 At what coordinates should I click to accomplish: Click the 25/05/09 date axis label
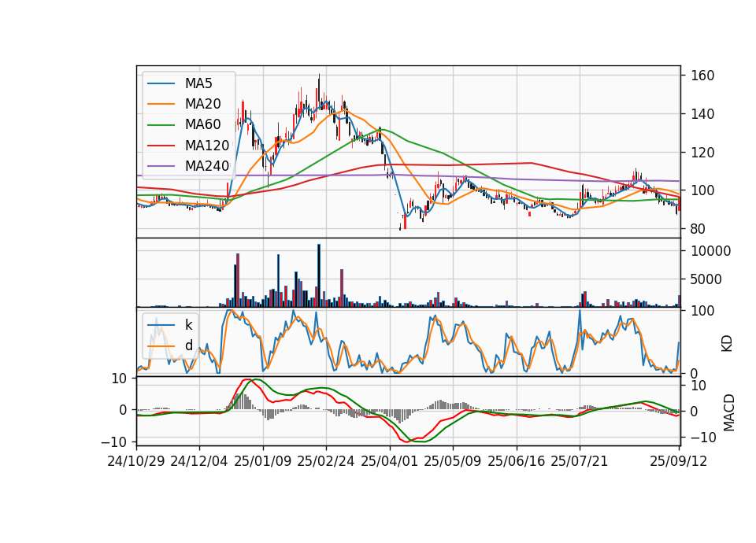452,461
